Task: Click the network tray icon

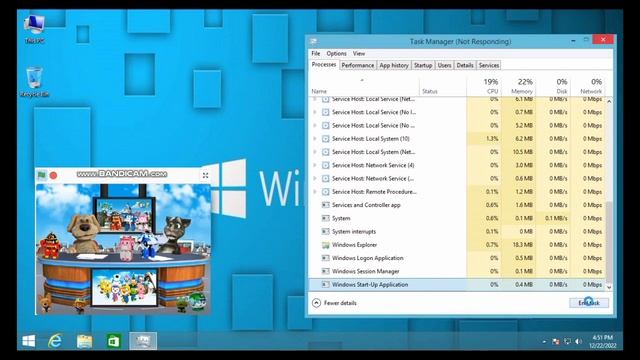Action: click(567, 342)
